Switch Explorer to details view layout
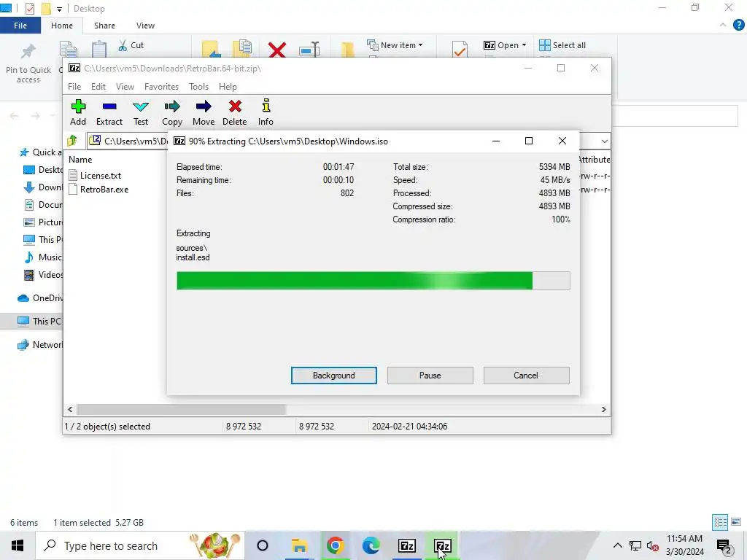The width and height of the screenshot is (747, 560). tap(720, 522)
